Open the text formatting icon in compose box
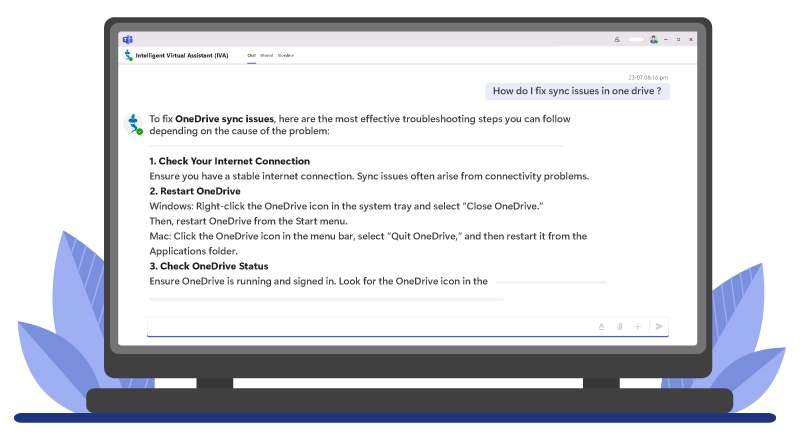This screenshot has height=440, width=800. 601,326
